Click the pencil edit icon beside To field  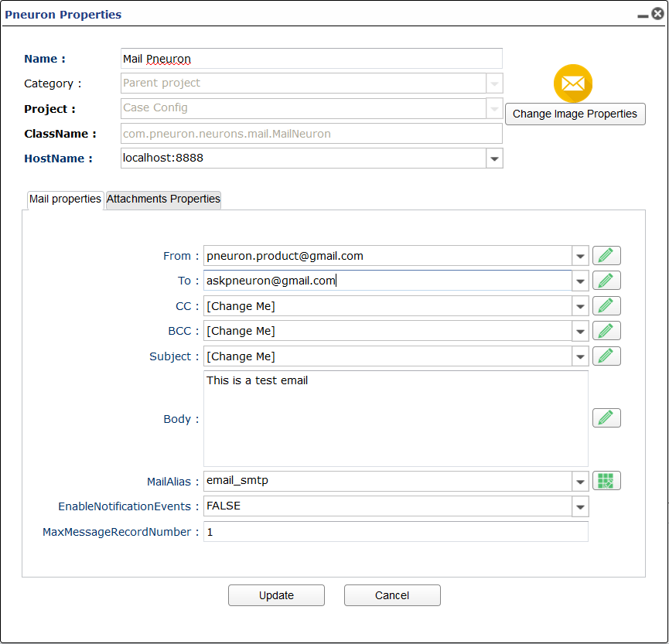click(606, 281)
